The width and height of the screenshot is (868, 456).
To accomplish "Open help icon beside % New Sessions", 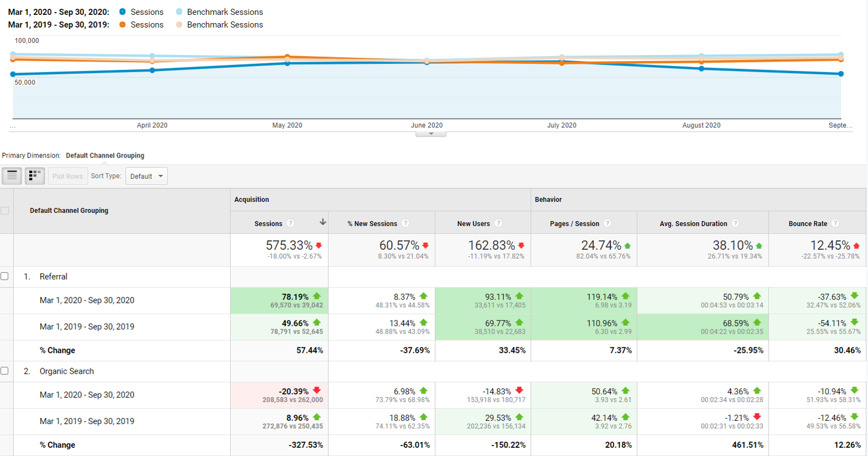I will click(x=406, y=223).
